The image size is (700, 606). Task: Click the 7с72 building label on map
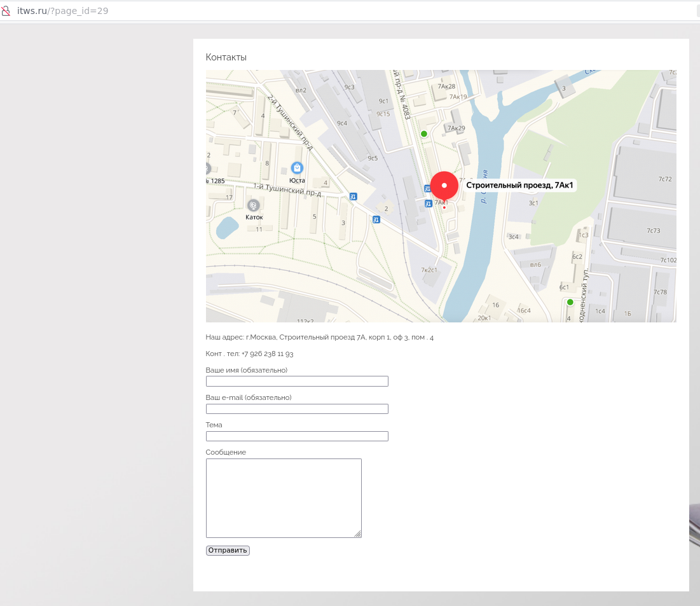pyautogui.click(x=665, y=179)
